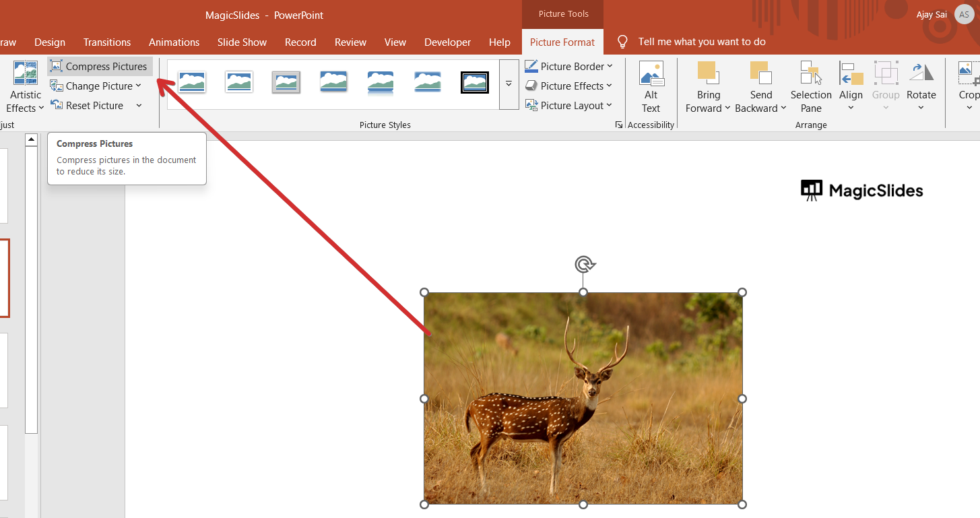Open the Slide Show tab
Image resolution: width=980 pixels, height=518 pixels.
coord(242,42)
